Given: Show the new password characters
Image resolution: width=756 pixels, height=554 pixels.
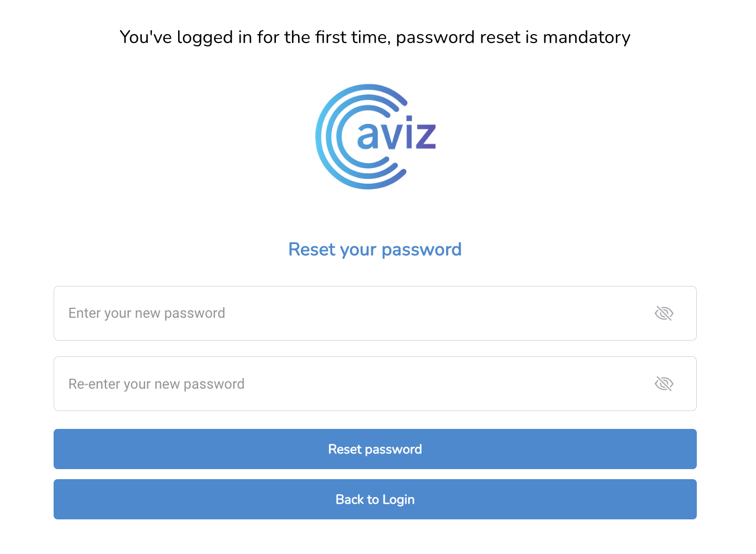Looking at the screenshot, I should pyautogui.click(x=664, y=313).
